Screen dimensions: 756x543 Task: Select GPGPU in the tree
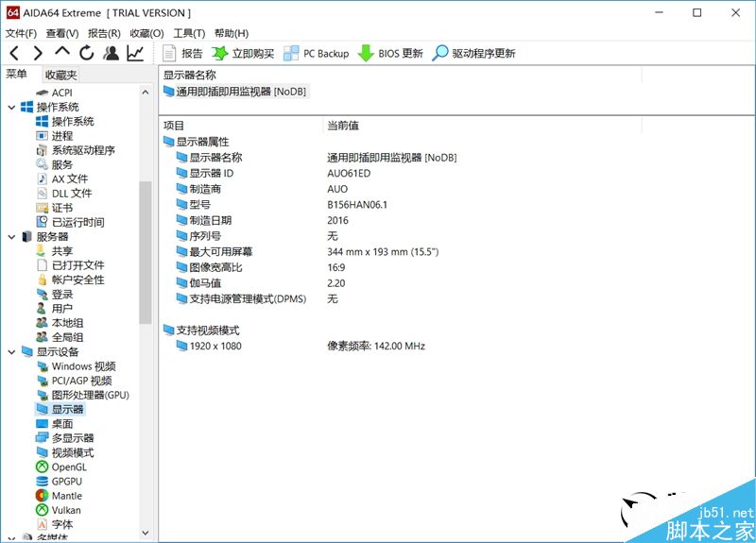point(60,482)
